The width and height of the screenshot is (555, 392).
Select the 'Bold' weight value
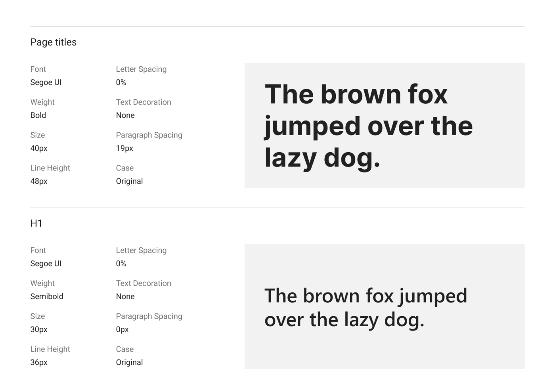[38, 115]
